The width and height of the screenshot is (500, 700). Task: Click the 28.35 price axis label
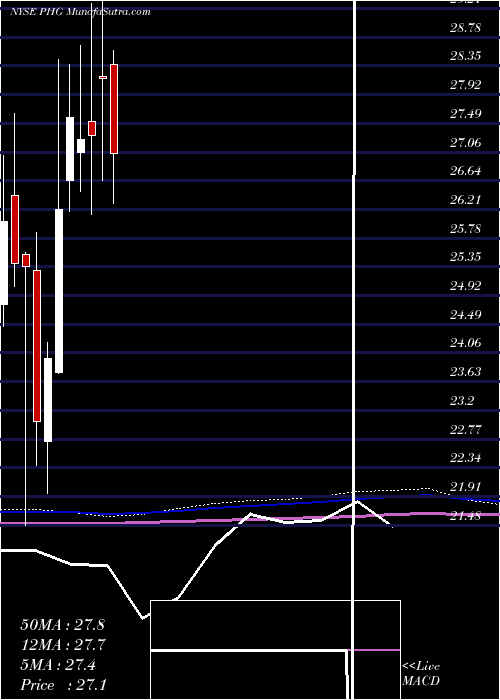[x=465, y=56]
